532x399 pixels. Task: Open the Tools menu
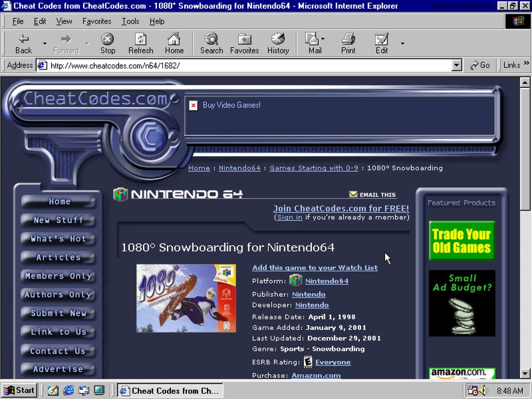pyautogui.click(x=131, y=21)
